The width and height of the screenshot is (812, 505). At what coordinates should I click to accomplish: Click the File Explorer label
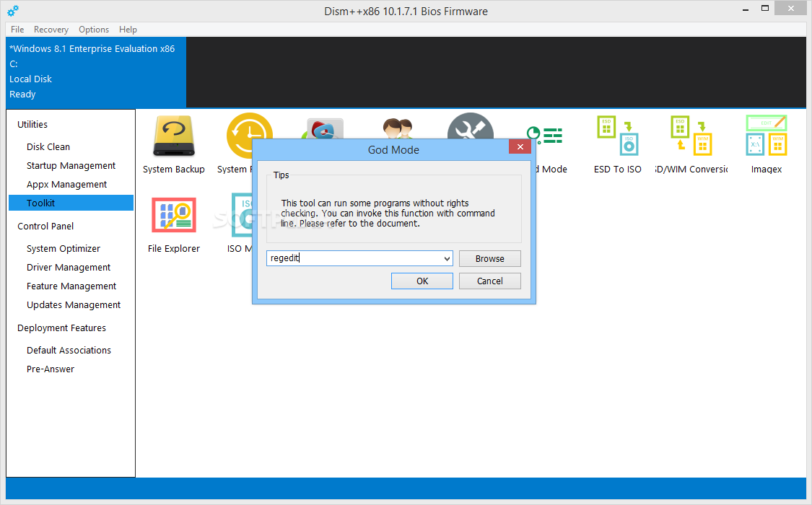(x=173, y=248)
